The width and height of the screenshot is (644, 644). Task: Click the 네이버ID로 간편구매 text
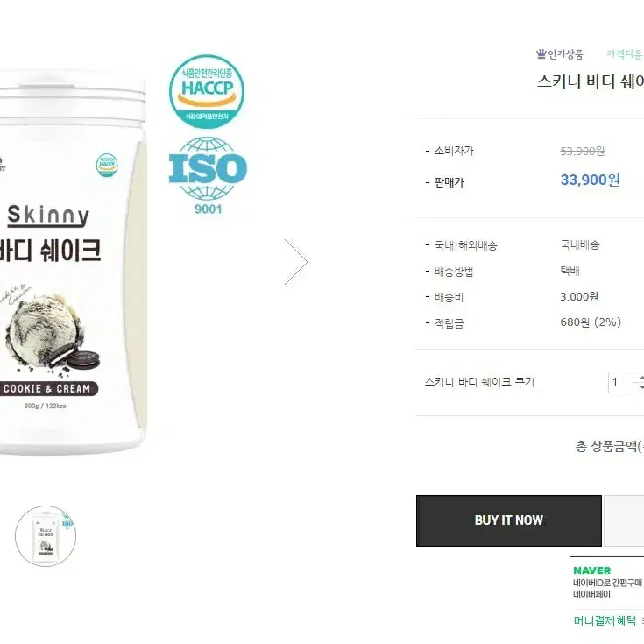coord(607,583)
